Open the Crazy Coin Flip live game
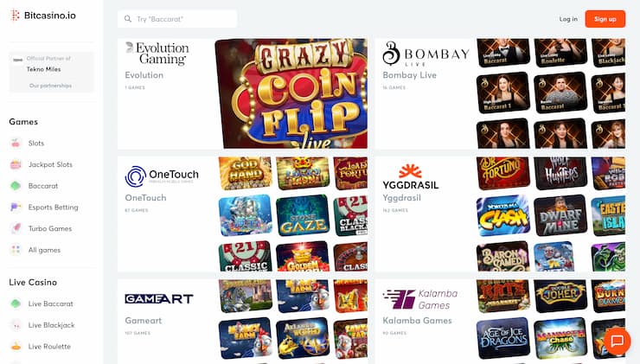This screenshot has width=640, height=364. point(291,93)
